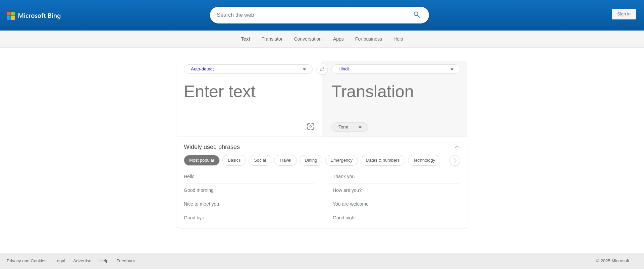644x269 pixels.
Task: Select the Social phrase category
Action: 260,160
